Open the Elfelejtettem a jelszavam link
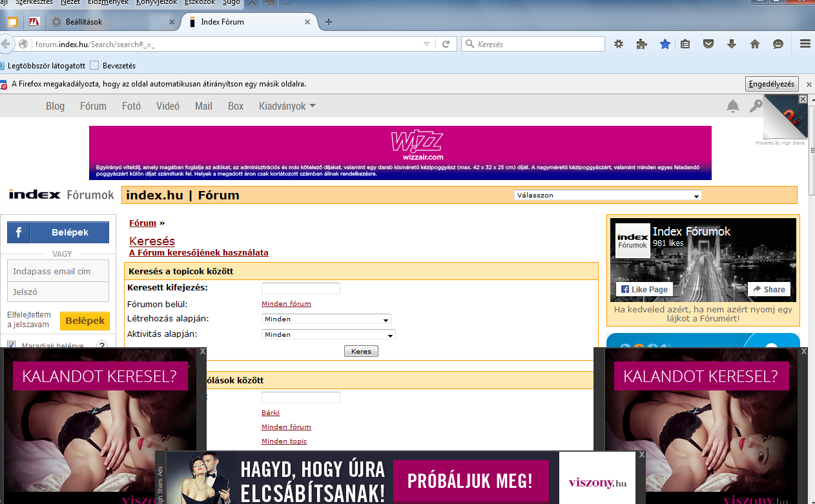Viewport: 815px width, 504px height. pos(29,320)
